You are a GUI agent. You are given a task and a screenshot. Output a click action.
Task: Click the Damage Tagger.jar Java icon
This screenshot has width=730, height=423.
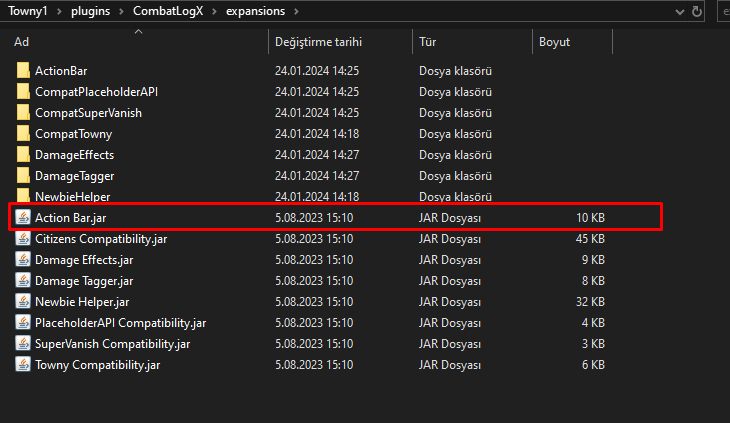coord(23,280)
